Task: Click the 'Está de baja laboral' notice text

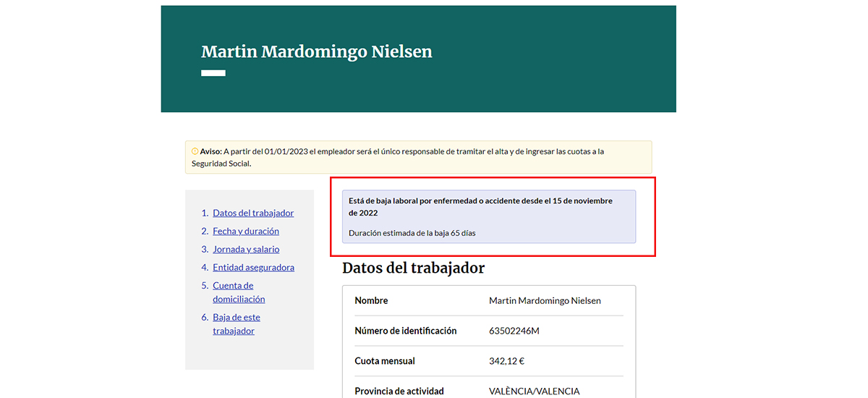Action: click(x=480, y=206)
